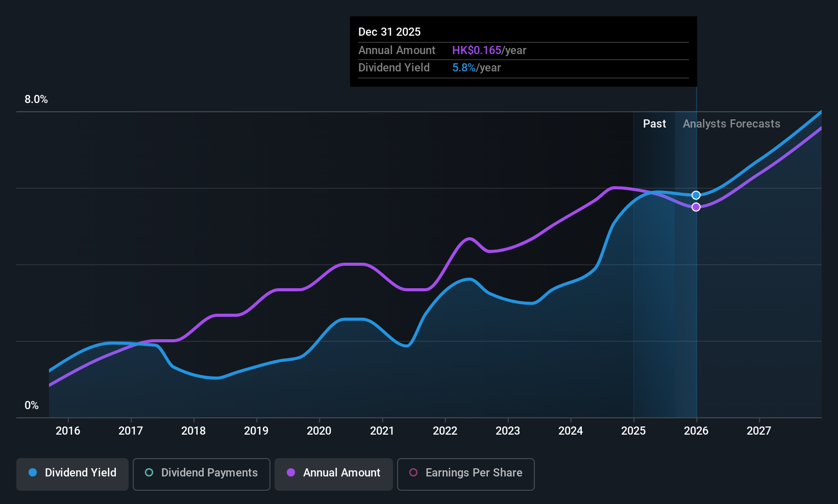Select the 2016 x-axis label
This screenshot has height=504, width=838.
(x=68, y=431)
